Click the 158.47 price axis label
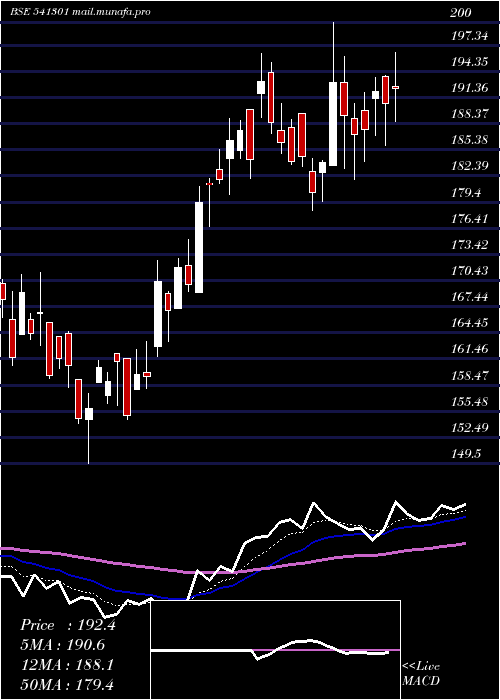The height and width of the screenshot is (700, 500). (469, 375)
